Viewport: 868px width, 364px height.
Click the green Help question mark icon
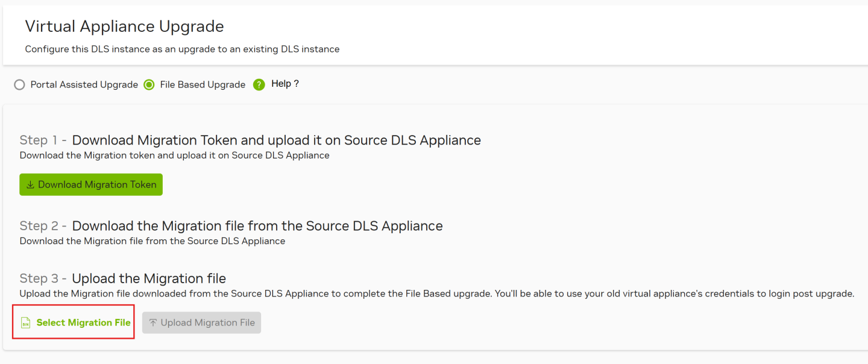(259, 84)
